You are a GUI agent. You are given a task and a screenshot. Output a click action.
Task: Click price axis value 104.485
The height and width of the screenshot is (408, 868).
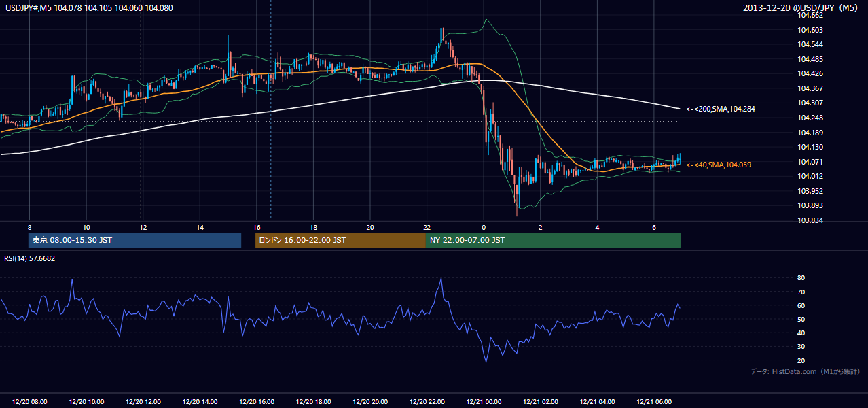point(811,59)
